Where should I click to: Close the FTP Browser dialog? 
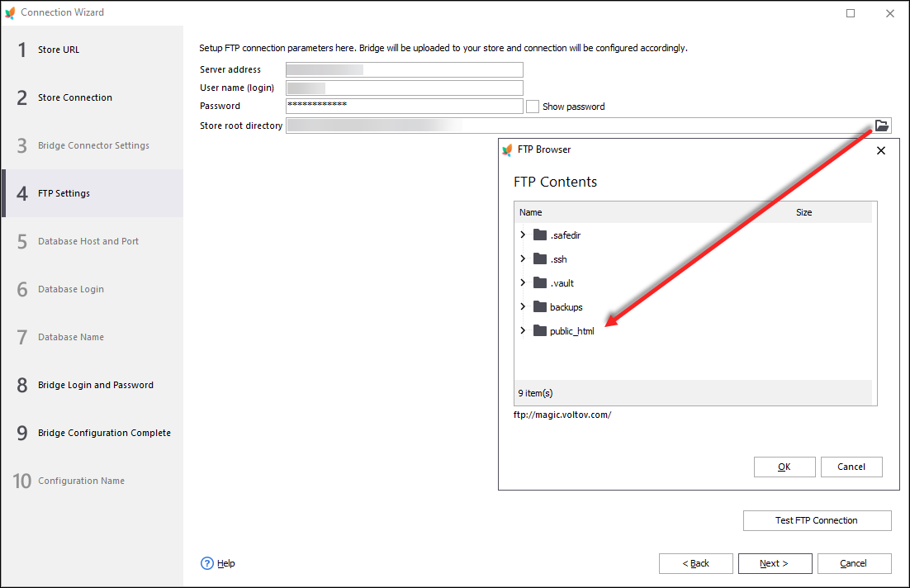tap(880, 150)
